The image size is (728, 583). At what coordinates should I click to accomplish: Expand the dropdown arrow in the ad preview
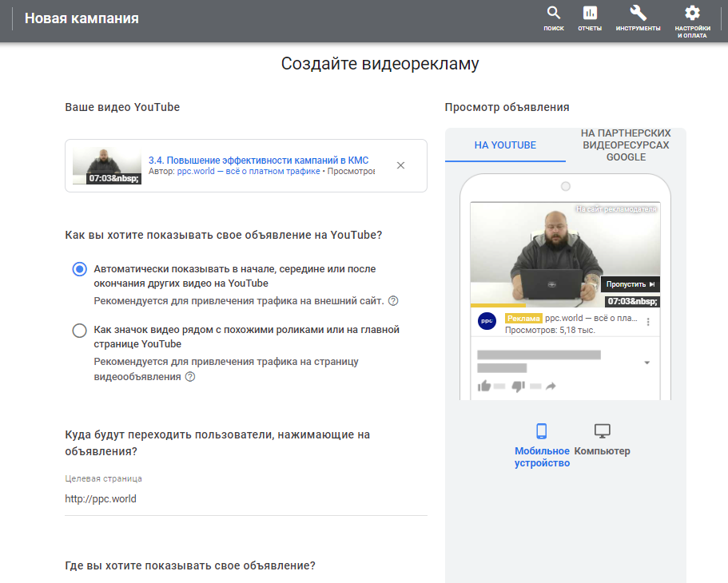pos(646,362)
